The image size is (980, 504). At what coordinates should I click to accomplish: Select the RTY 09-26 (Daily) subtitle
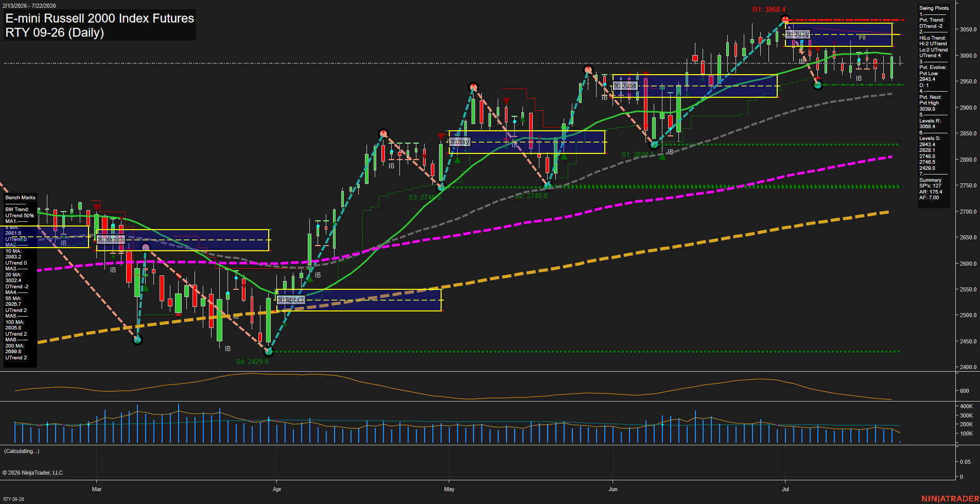(x=55, y=32)
